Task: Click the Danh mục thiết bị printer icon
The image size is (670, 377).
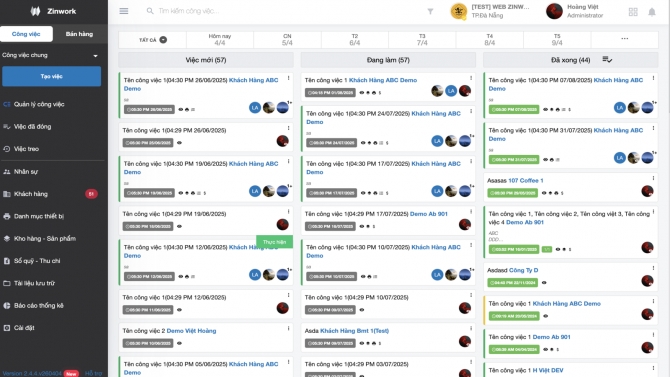Action: [x=6, y=216]
